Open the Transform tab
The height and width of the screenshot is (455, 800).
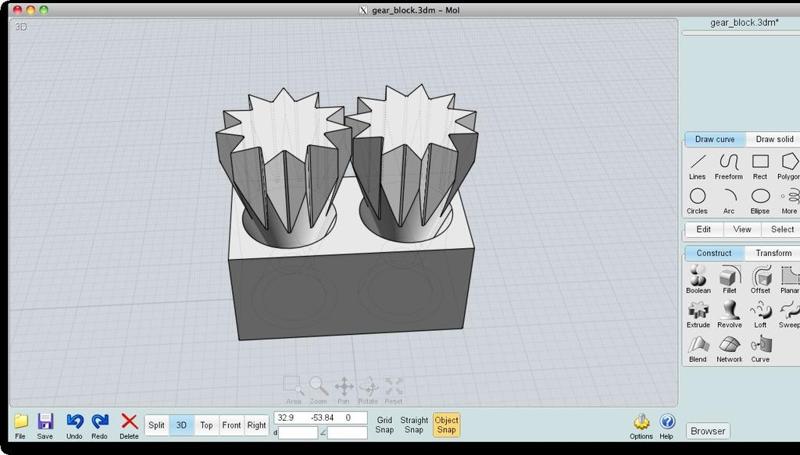(x=773, y=253)
